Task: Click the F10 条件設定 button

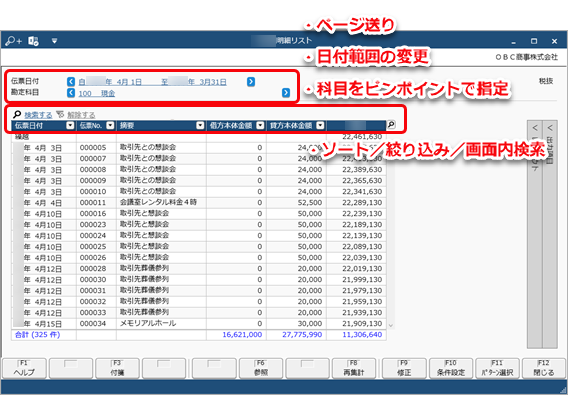Action: tap(451, 368)
